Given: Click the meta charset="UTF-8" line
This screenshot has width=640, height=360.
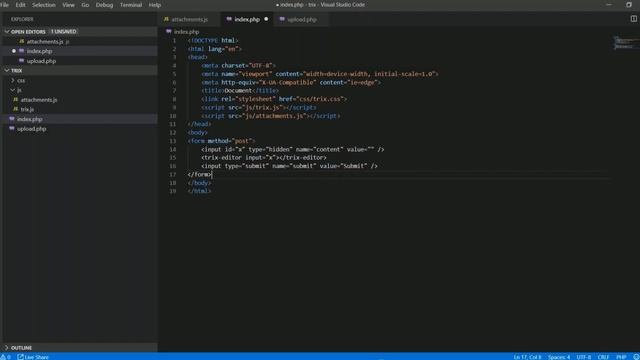Looking at the screenshot, I should point(239,65).
